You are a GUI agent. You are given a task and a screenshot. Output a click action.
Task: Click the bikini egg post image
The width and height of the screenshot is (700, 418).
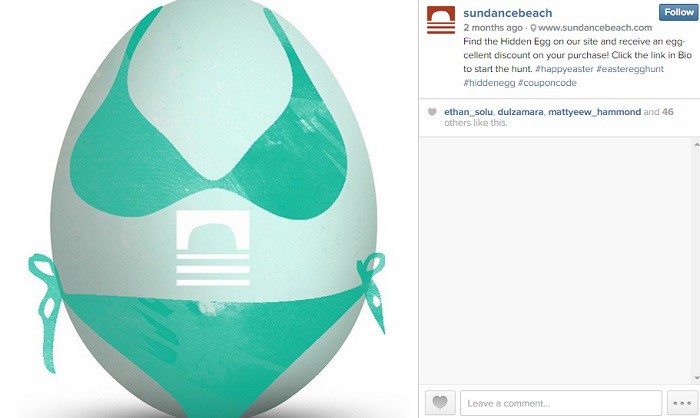click(x=208, y=209)
